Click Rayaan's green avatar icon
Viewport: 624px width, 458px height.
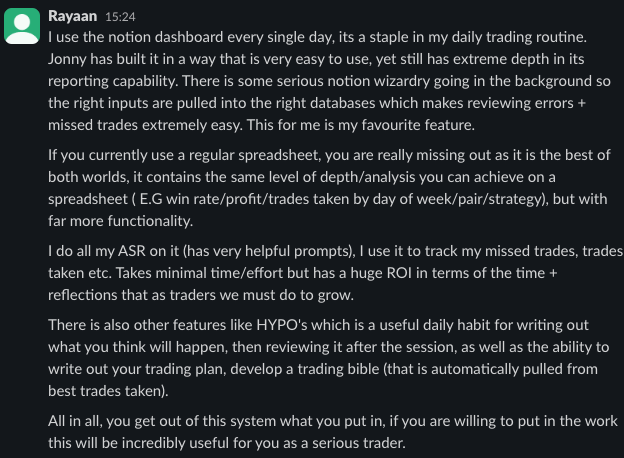[x=22, y=25]
